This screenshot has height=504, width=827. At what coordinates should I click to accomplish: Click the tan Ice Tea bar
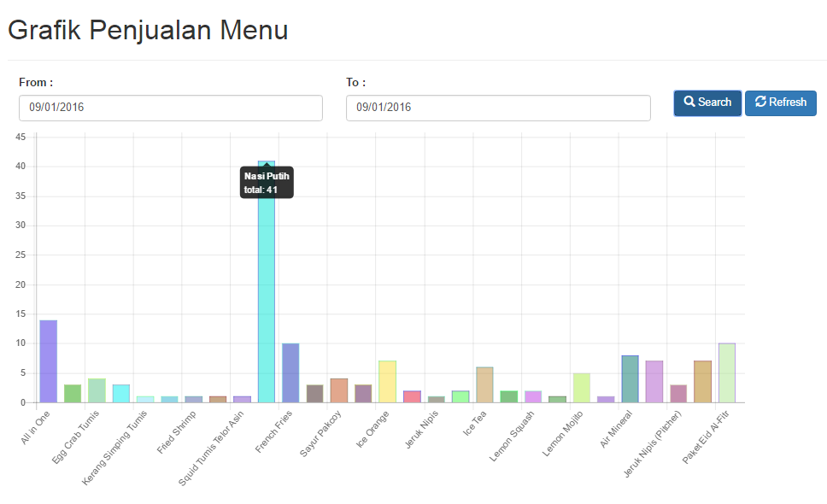pos(484,385)
